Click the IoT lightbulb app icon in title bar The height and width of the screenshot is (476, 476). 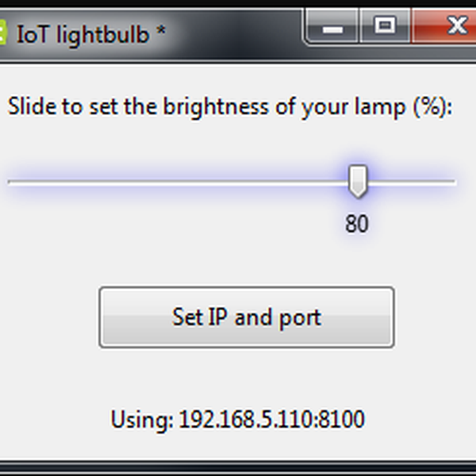coord(2,35)
